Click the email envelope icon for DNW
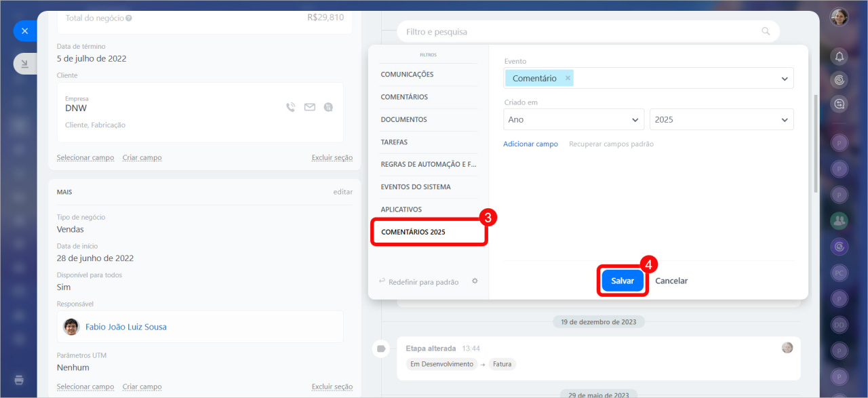Screen dimensions: 868x398 (x=310, y=107)
